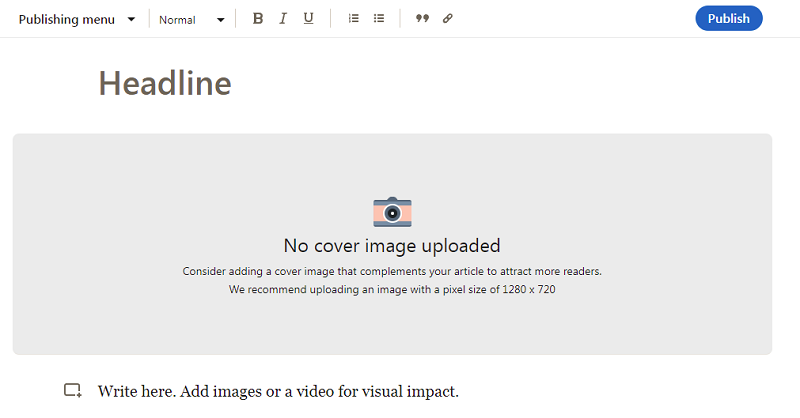Insert a bulleted list
This screenshot has width=800, height=418.
point(379,19)
